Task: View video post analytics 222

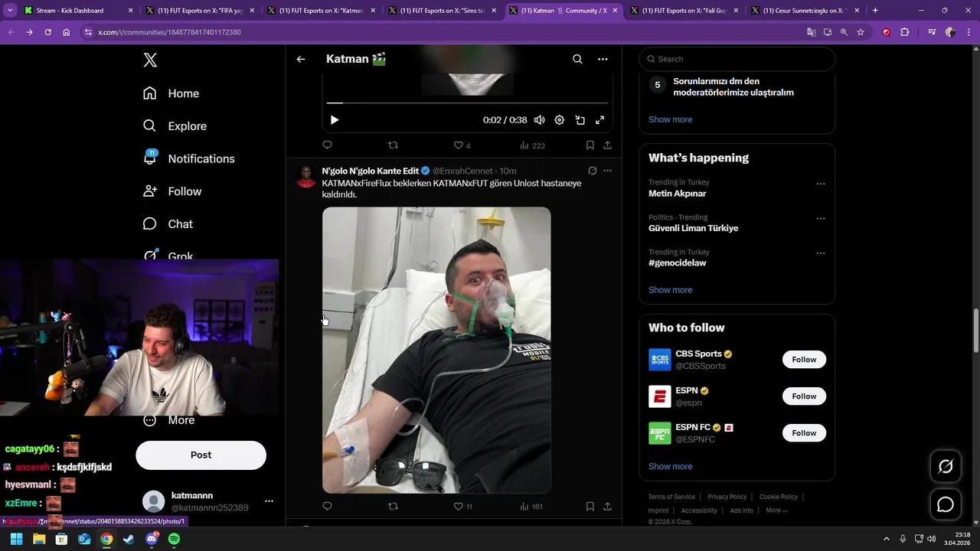Action: tap(532, 145)
